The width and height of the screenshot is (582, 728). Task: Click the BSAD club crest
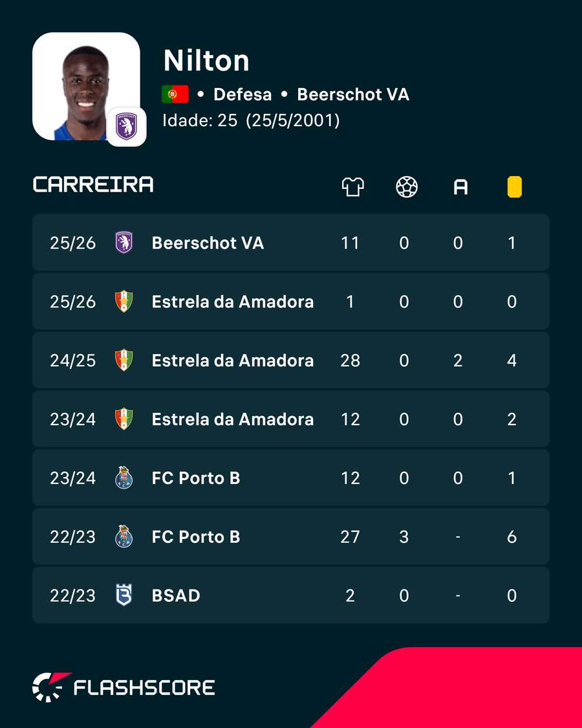click(x=124, y=595)
